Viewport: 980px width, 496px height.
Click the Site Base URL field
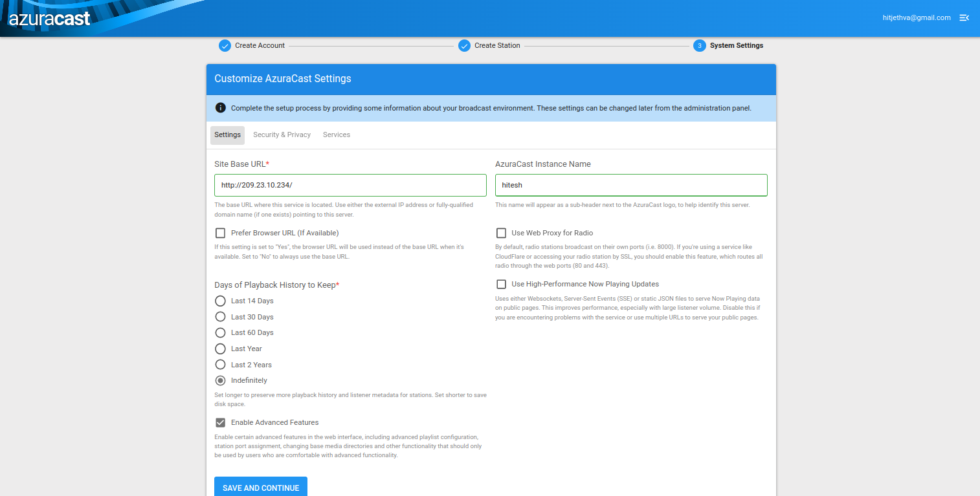(x=350, y=185)
